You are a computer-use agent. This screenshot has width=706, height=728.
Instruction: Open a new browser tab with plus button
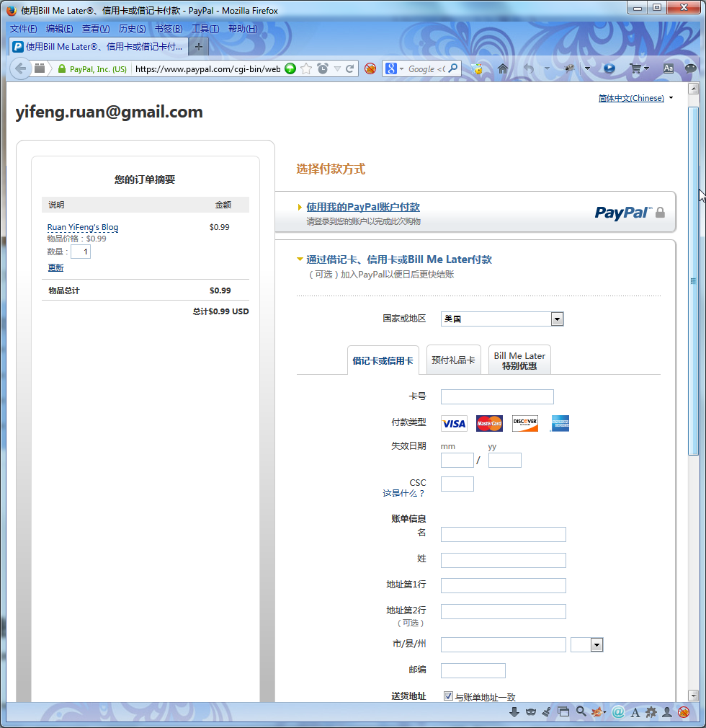[x=199, y=46]
